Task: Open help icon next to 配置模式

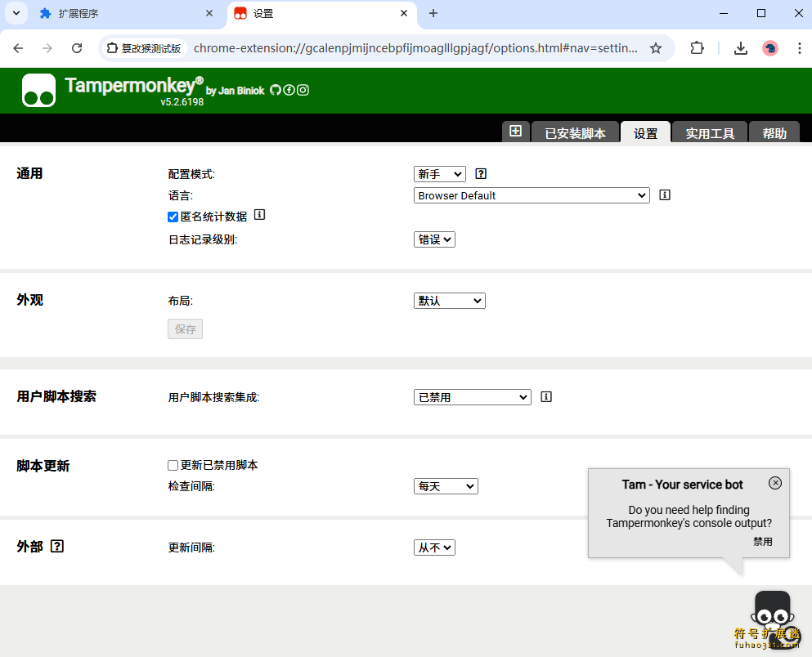Action: click(x=481, y=174)
